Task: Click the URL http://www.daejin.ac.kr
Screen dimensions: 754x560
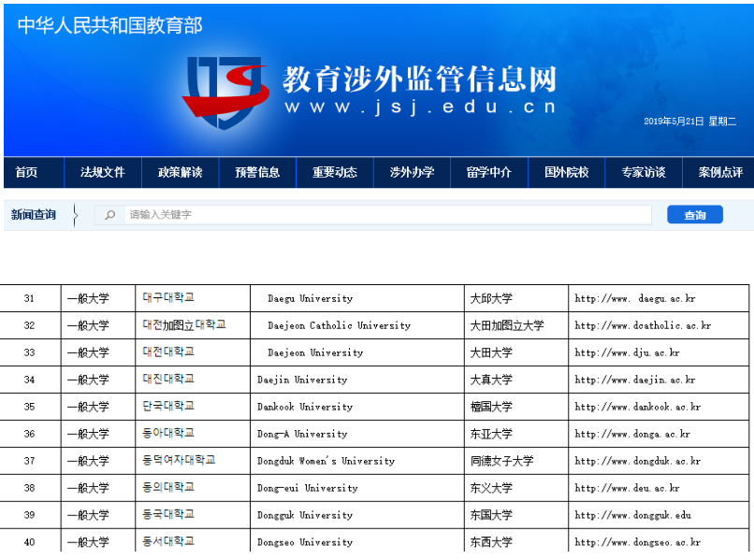Action: point(635,380)
